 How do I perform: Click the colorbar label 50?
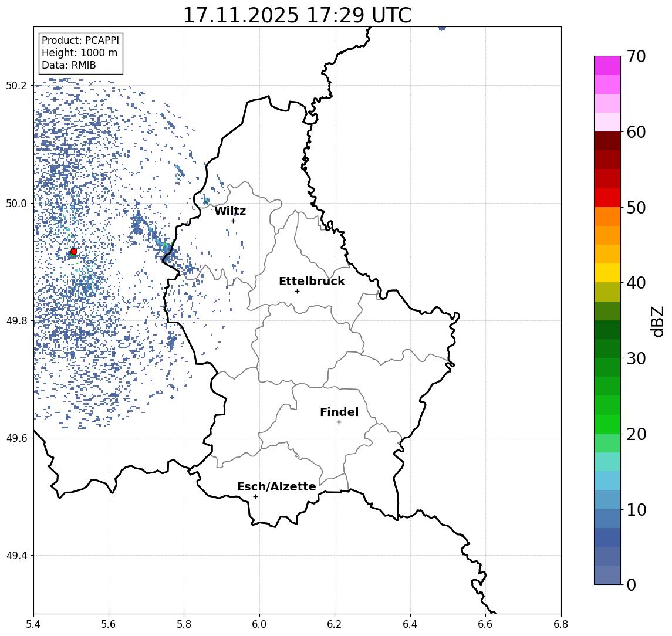[636, 208]
